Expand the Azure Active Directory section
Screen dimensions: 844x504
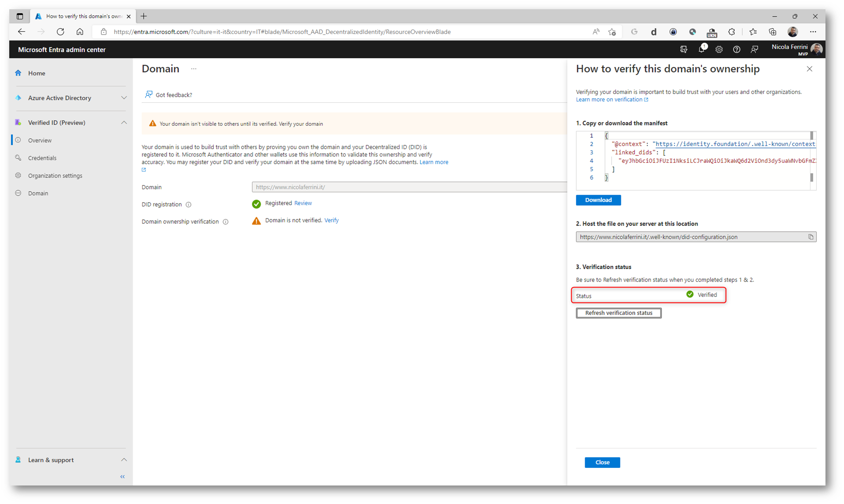coord(124,98)
